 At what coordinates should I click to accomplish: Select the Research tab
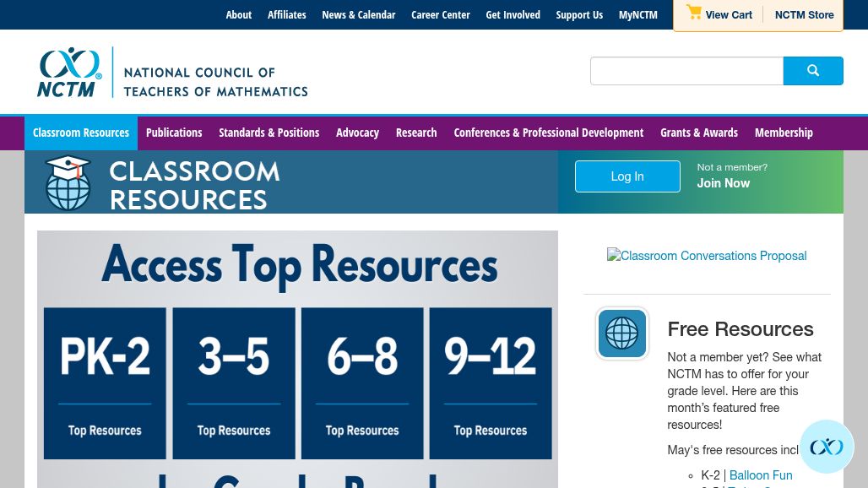pos(416,133)
